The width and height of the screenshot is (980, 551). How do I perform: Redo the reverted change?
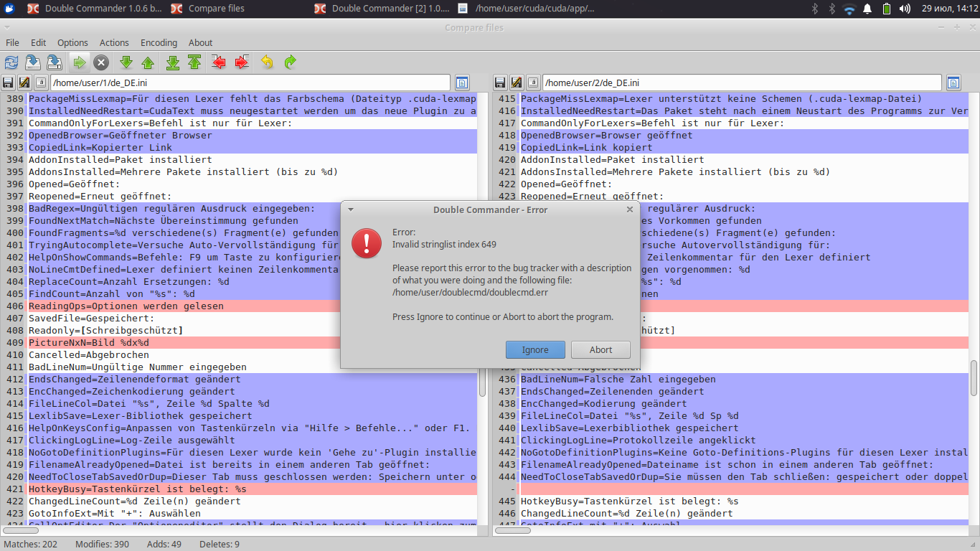point(288,62)
